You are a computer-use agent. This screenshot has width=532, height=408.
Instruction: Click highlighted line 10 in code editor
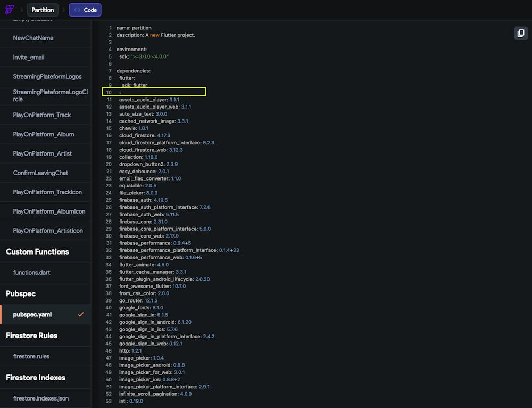(154, 92)
